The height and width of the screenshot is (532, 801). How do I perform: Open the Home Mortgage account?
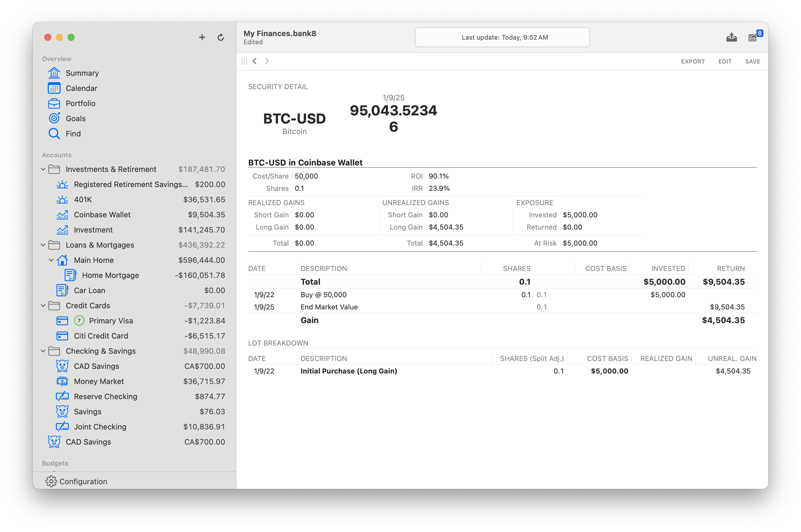coord(134,275)
